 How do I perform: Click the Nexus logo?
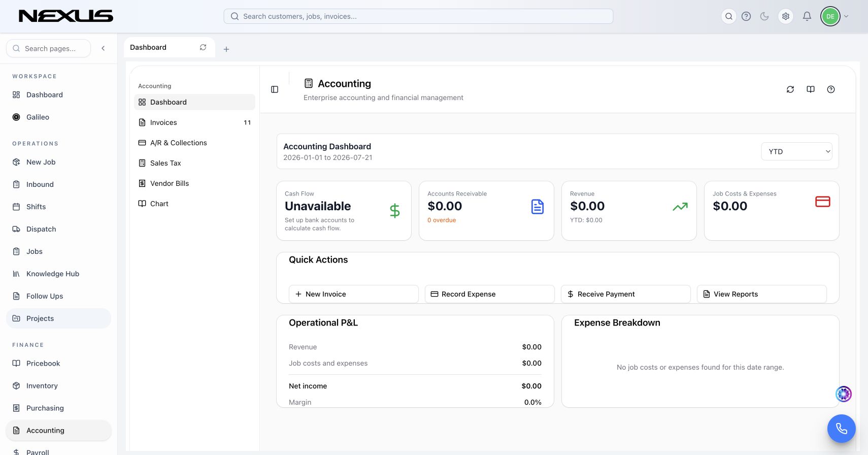(x=66, y=16)
